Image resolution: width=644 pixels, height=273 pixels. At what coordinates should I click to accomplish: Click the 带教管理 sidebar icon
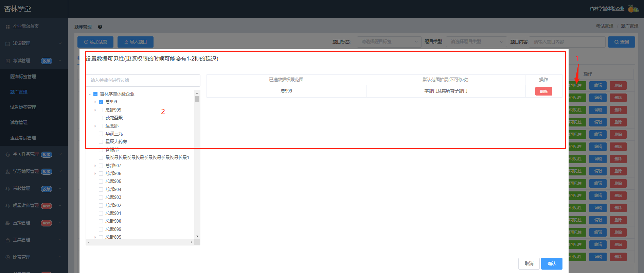click(7, 189)
